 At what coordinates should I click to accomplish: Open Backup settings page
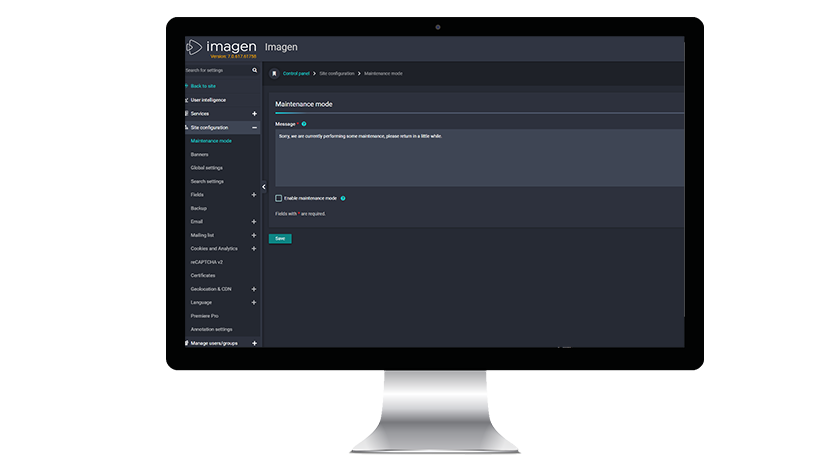coord(198,208)
